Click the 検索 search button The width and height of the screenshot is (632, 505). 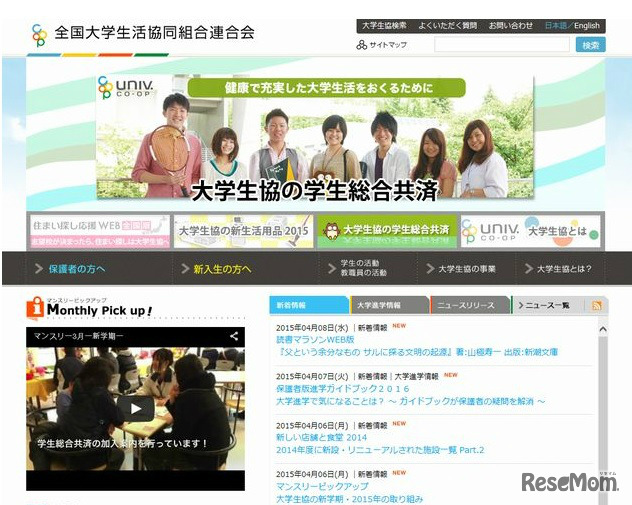tap(590, 45)
